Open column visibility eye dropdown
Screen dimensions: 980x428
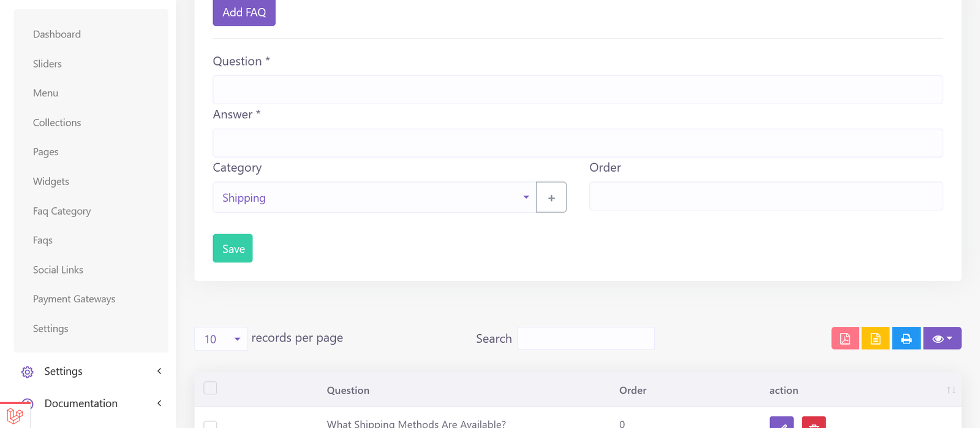[941, 338]
